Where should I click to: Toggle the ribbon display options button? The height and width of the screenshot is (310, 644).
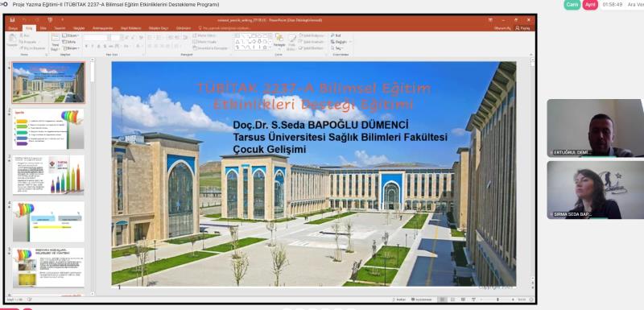tap(490, 19)
